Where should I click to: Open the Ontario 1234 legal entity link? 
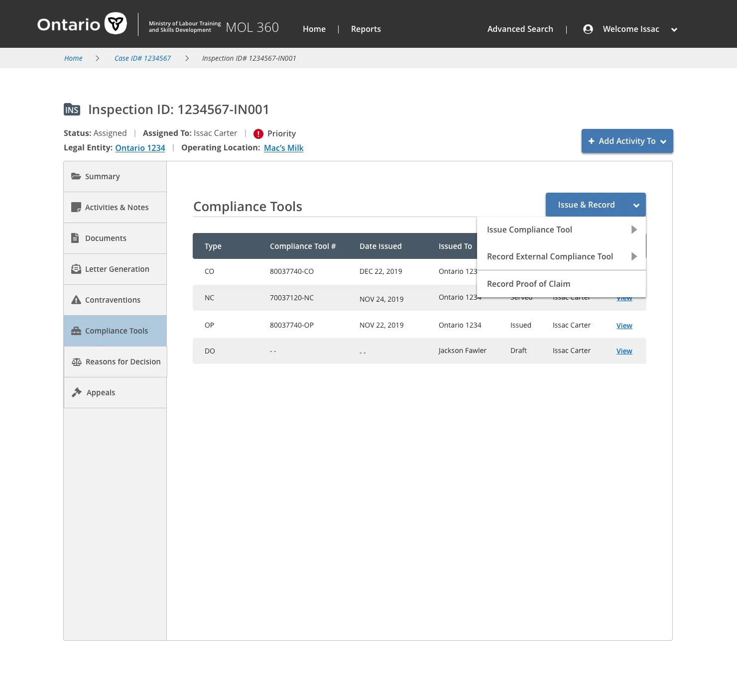(x=140, y=148)
